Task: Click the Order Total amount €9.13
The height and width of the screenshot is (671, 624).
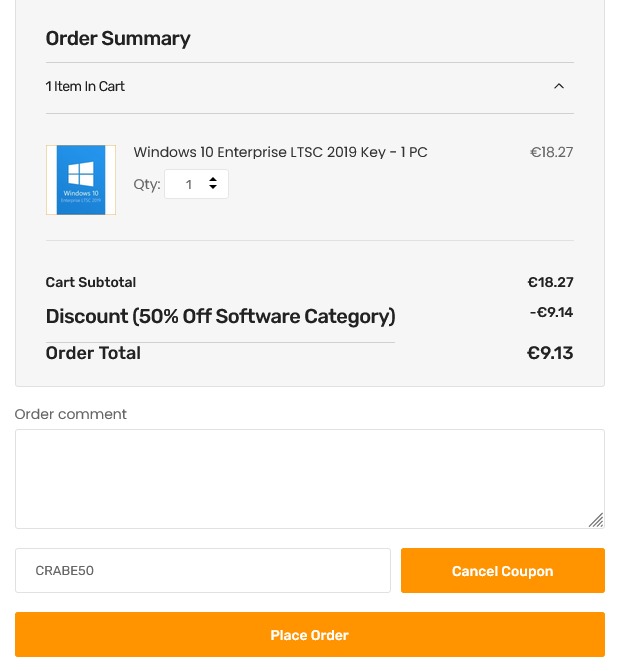Action: [550, 353]
